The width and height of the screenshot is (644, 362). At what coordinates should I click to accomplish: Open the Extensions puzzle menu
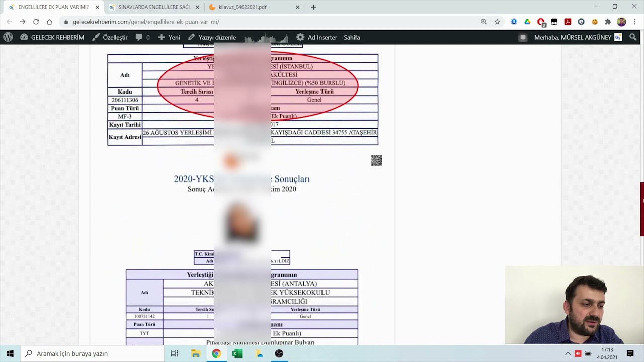click(x=608, y=22)
